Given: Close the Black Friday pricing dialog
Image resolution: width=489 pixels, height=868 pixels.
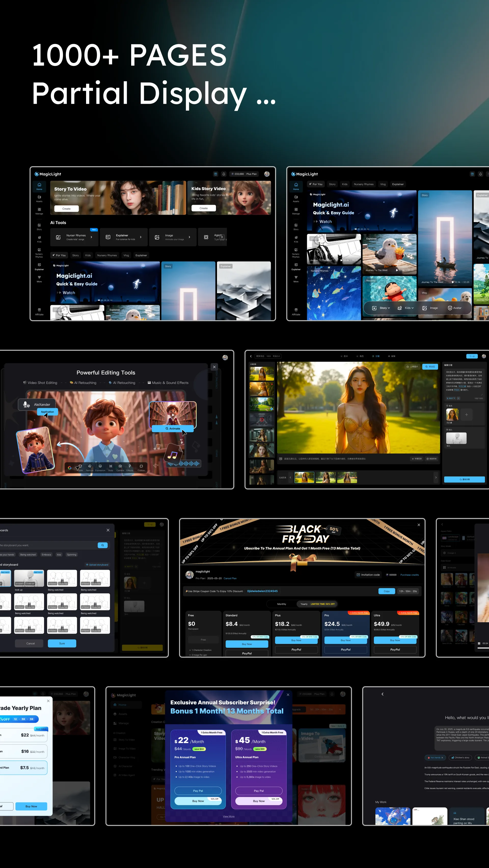Looking at the screenshot, I should click(x=419, y=525).
